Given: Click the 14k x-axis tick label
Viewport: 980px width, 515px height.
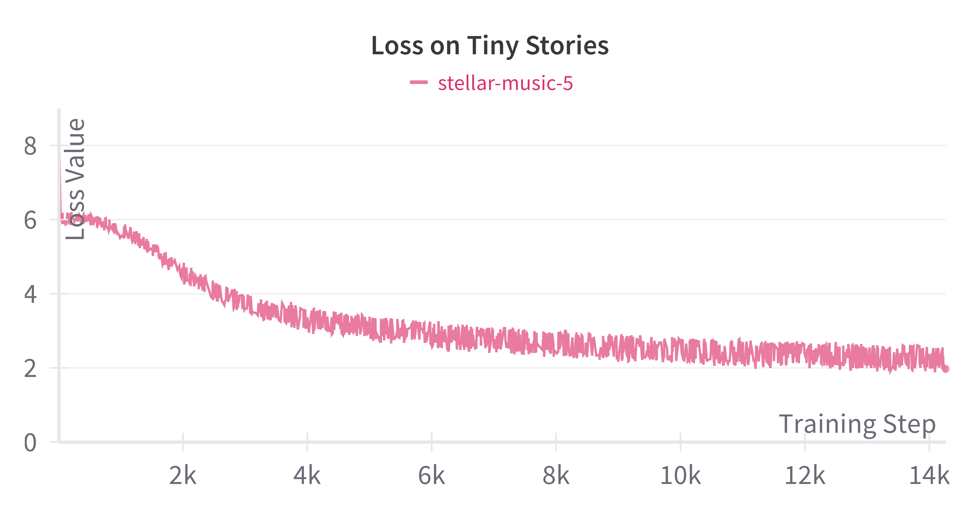Looking at the screenshot, I should 929,475.
